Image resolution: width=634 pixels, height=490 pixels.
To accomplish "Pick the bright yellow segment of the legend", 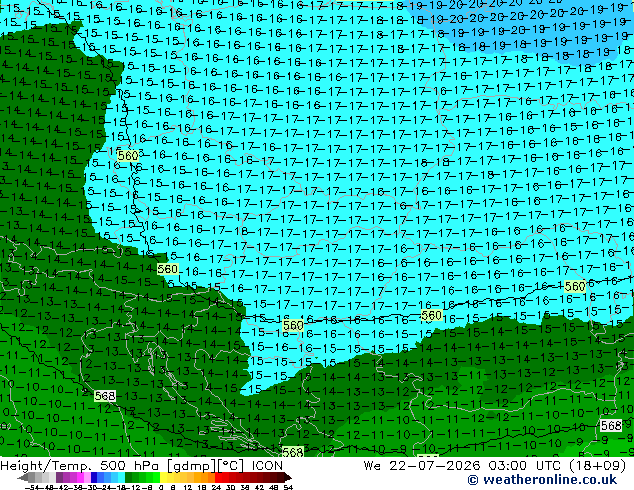I will (x=163, y=477).
